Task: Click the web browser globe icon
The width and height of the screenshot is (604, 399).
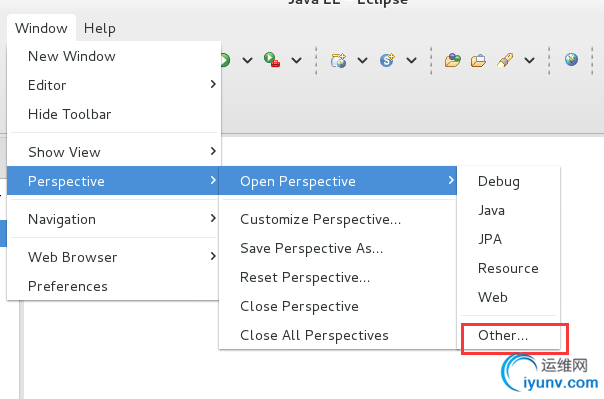Action: [571, 59]
